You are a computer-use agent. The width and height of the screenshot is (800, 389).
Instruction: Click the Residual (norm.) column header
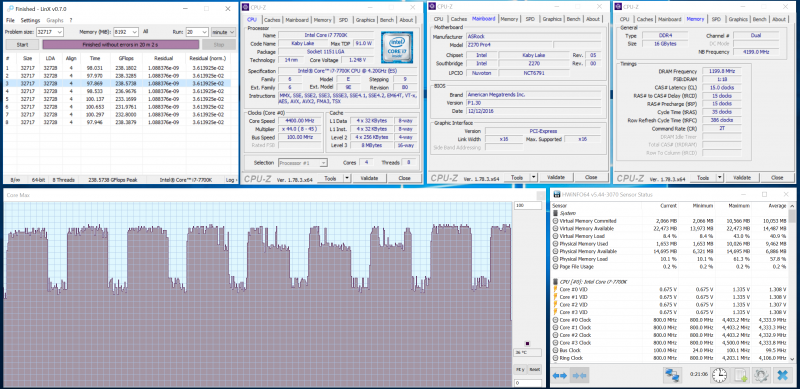tap(208, 58)
